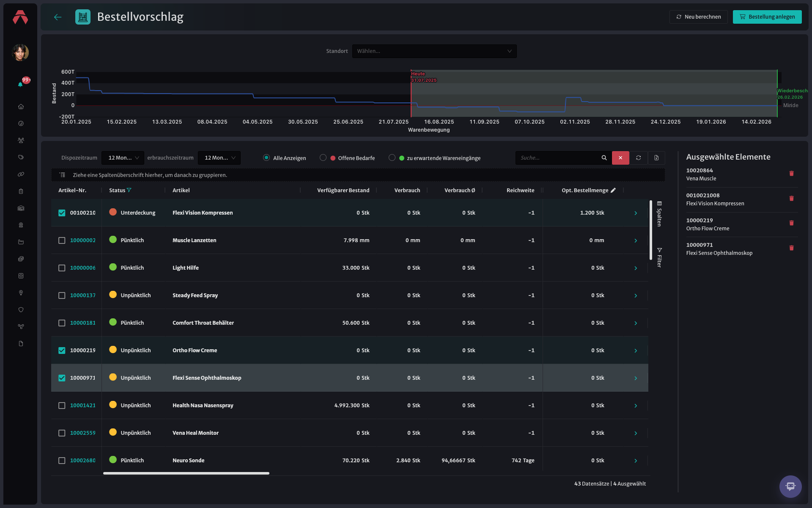Click the horizontal table scrollbar
812x508 pixels.
coord(186,473)
